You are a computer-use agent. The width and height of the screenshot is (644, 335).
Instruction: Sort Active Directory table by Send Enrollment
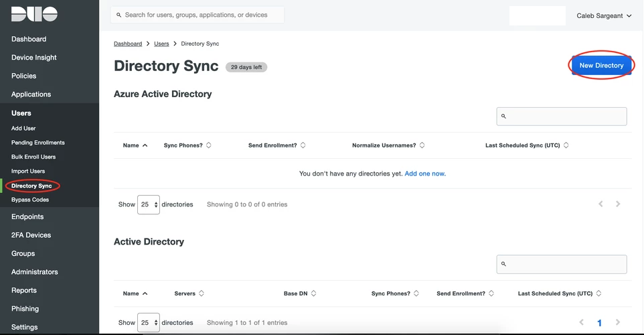(x=491, y=293)
